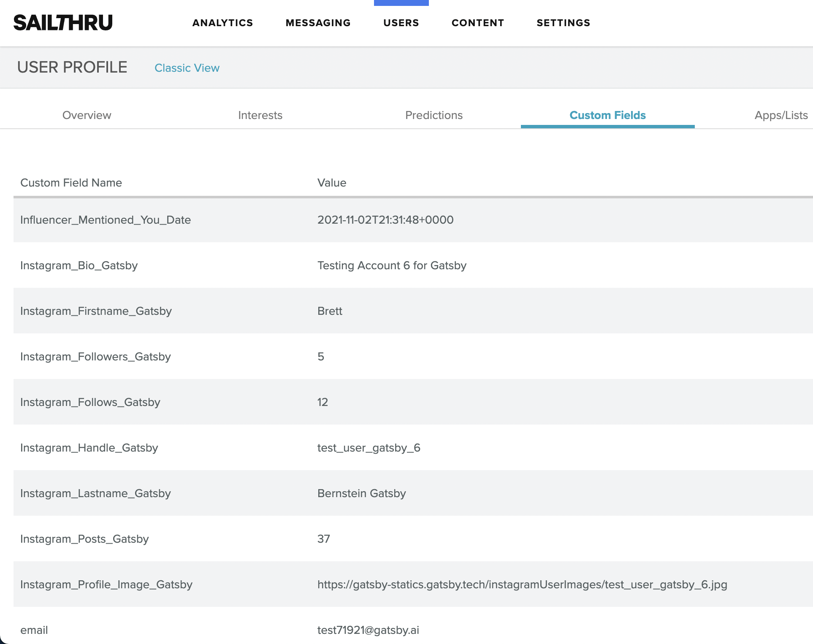Click the follows value 12
Viewport: 813px width, 644px height.
click(322, 402)
